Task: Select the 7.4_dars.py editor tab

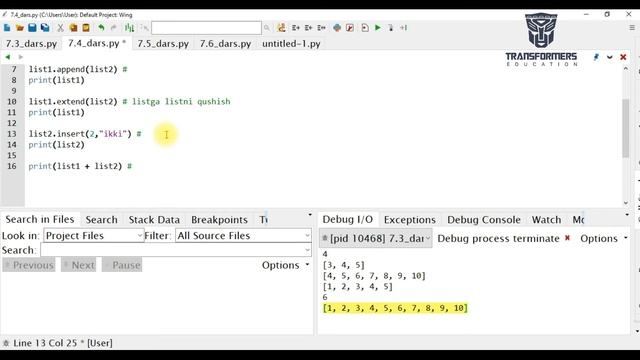Action: coord(97,43)
